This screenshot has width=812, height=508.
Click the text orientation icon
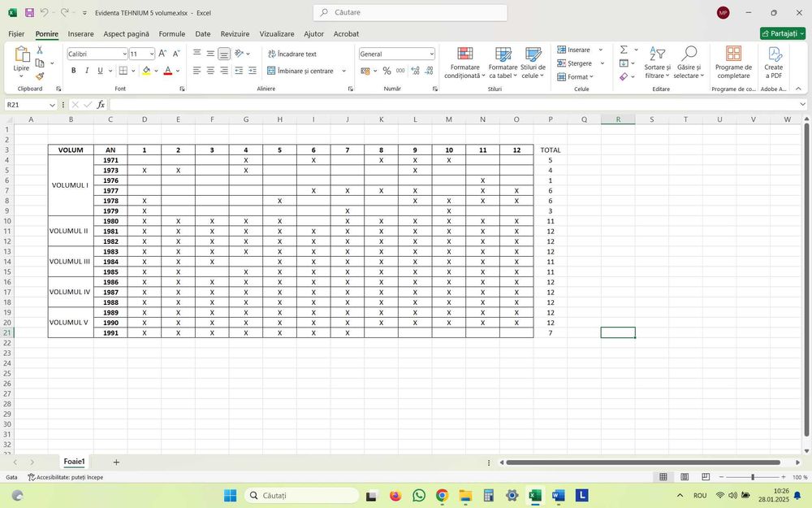click(239, 54)
